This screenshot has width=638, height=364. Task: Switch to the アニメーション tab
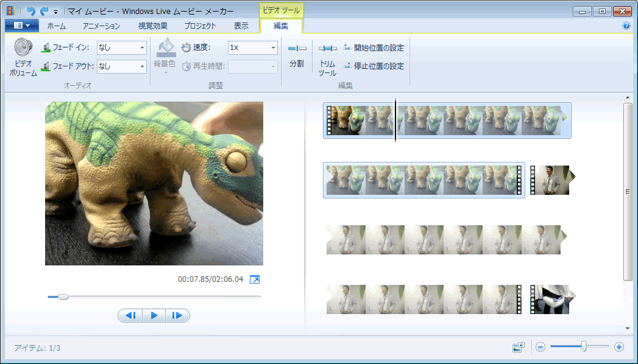point(101,26)
